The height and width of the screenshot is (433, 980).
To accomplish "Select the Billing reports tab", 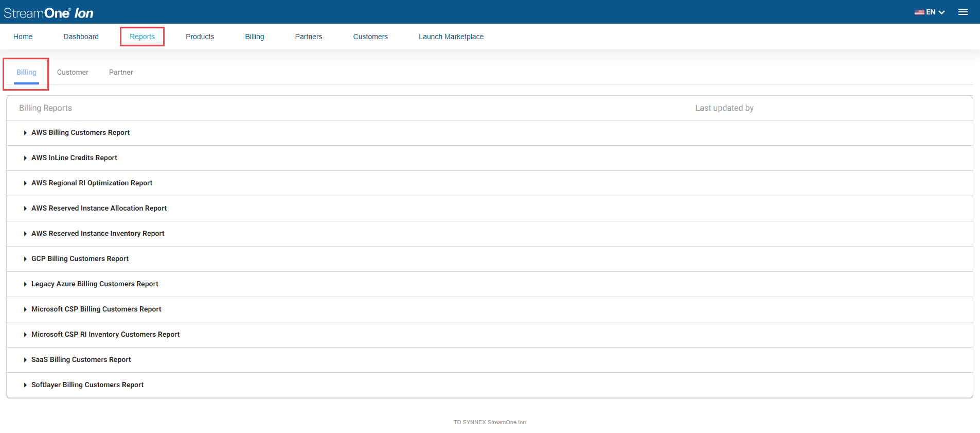I will [26, 72].
